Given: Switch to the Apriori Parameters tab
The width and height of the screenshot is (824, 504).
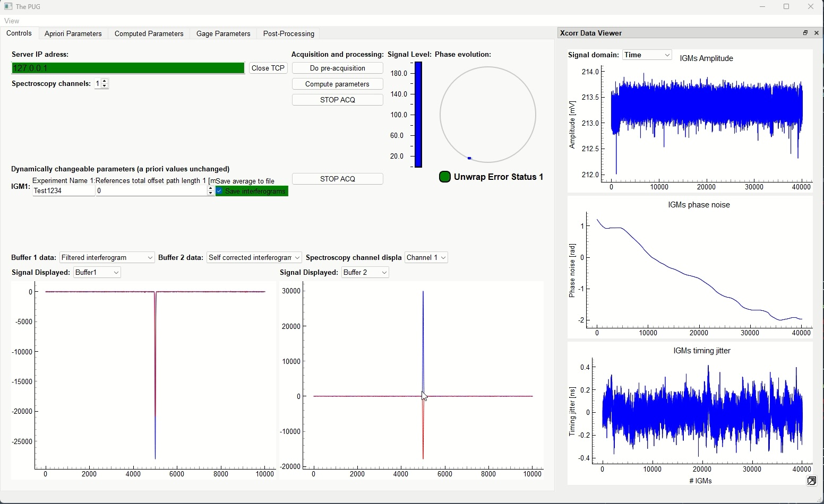Looking at the screenshot, I should (x=73, y=33).
